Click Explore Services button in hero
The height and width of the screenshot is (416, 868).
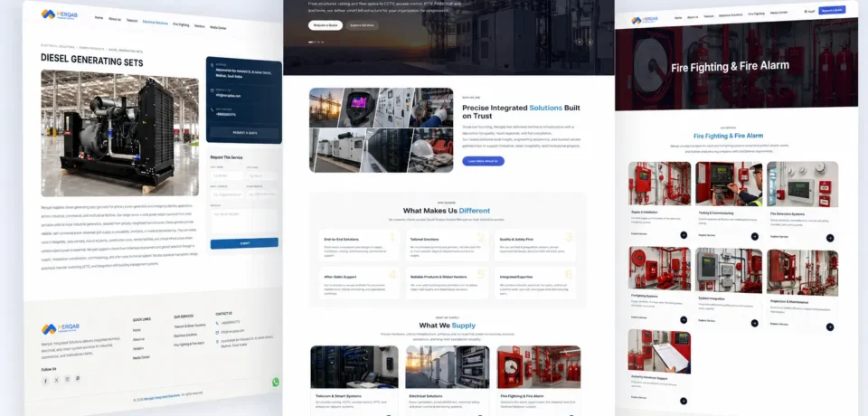362,25
